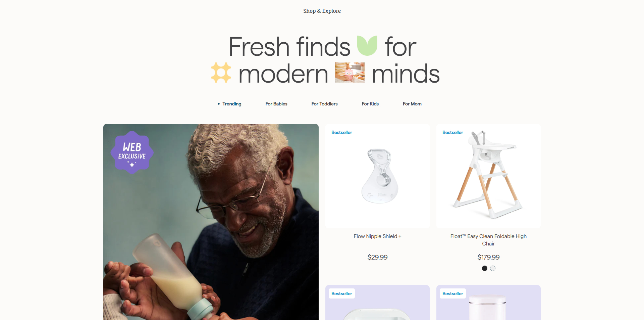The height and width of the screenshot is (320, 644).
Task: Open the Flow Nipple Shield + product link
Action: [377, 236]
